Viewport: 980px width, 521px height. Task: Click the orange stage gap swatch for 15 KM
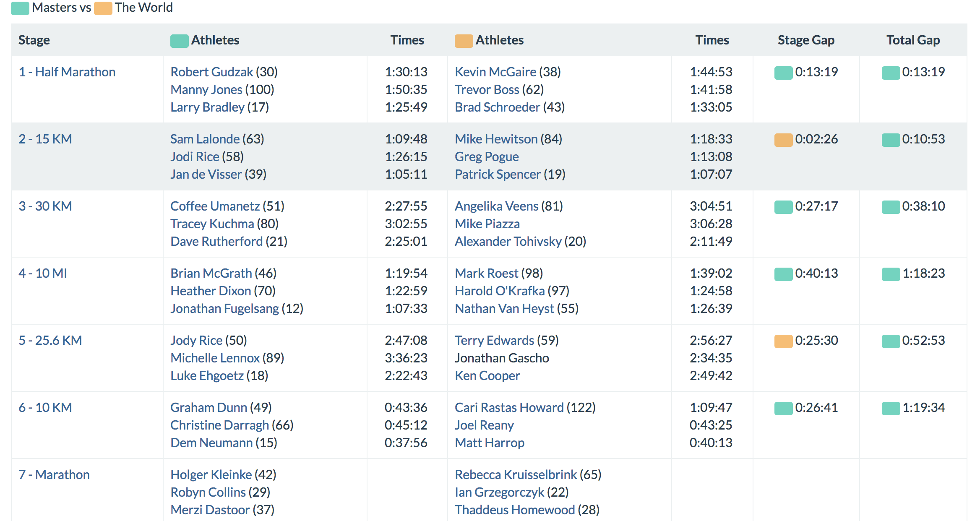tap(783, 140)
